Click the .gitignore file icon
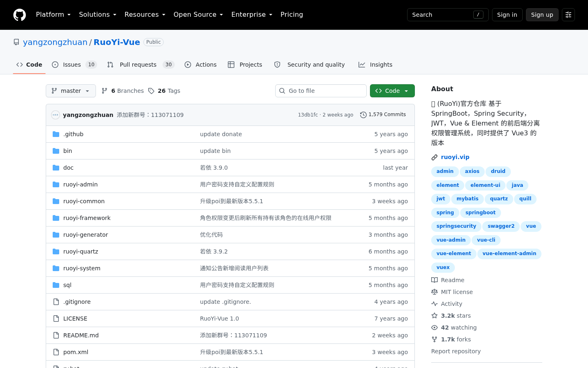 [56, 302]
